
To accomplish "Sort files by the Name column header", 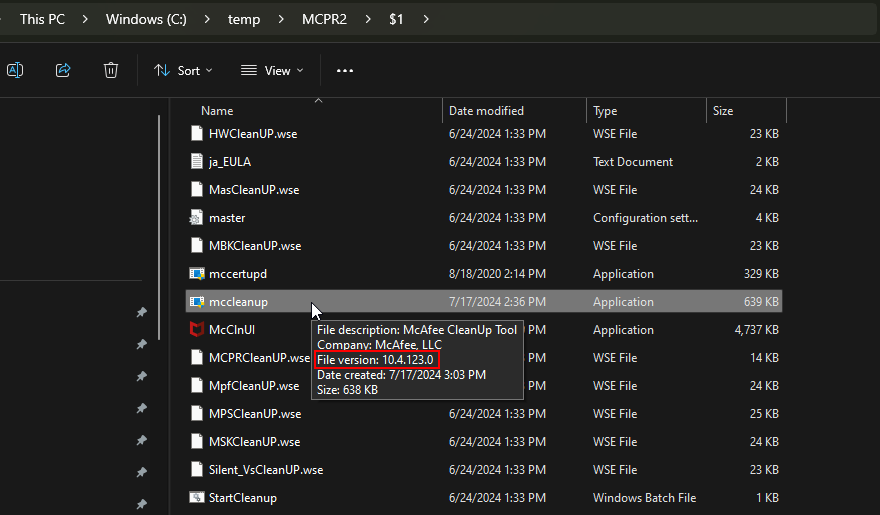I will pyautogui.click(x=217, y=111).
